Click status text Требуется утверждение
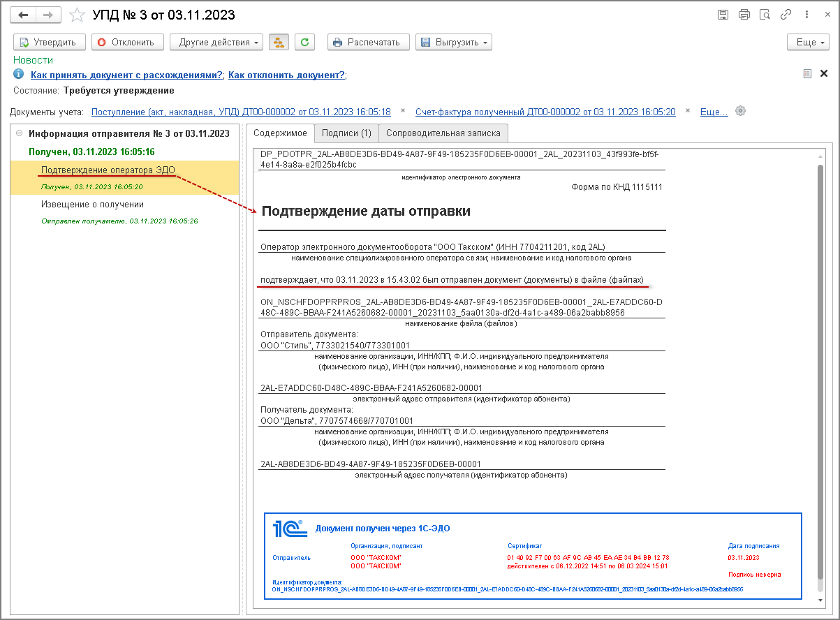840x620 pixels. [119, 91]
